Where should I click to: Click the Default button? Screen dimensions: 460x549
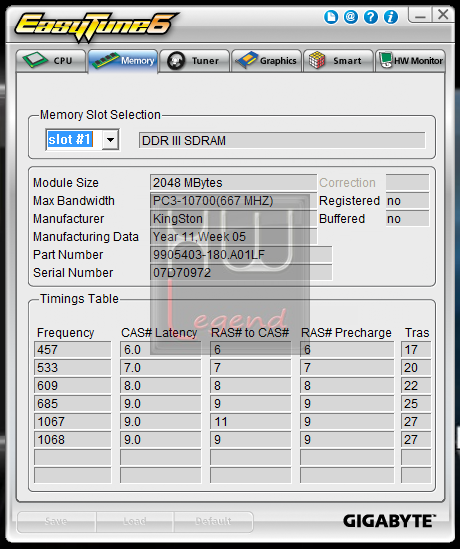point(214,522)
